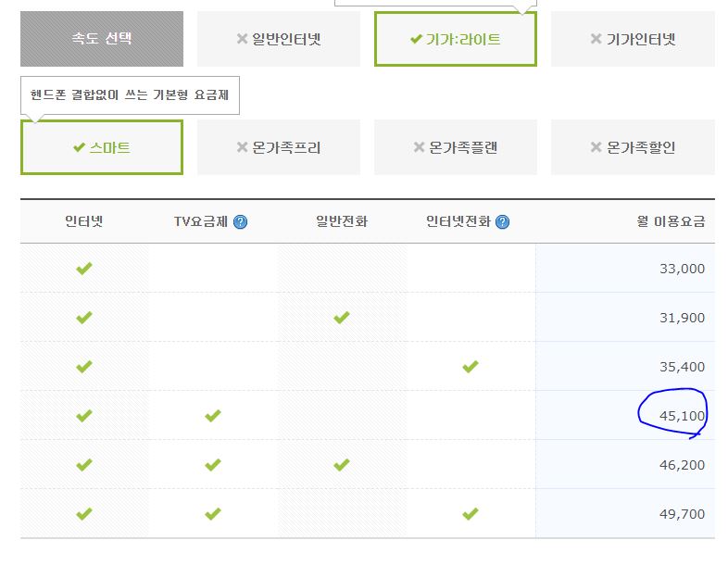
Task: Click the 49,700 monthly price cell
Action: pos(682,513)
